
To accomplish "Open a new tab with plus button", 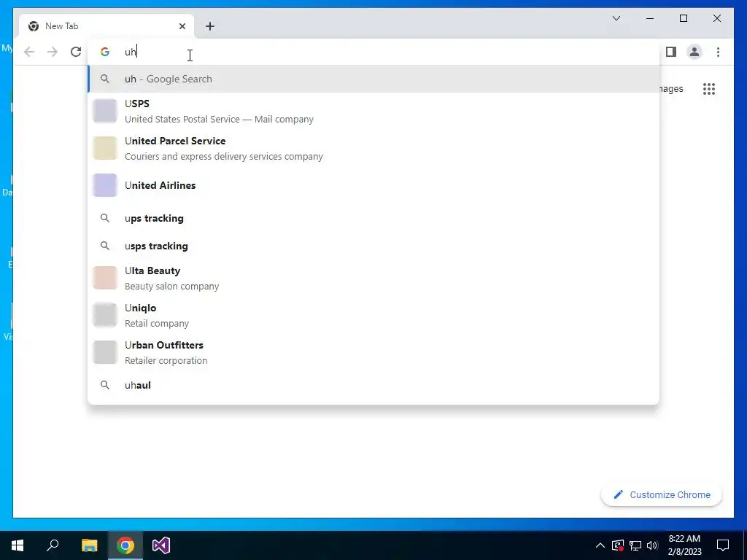I will 209,26.
